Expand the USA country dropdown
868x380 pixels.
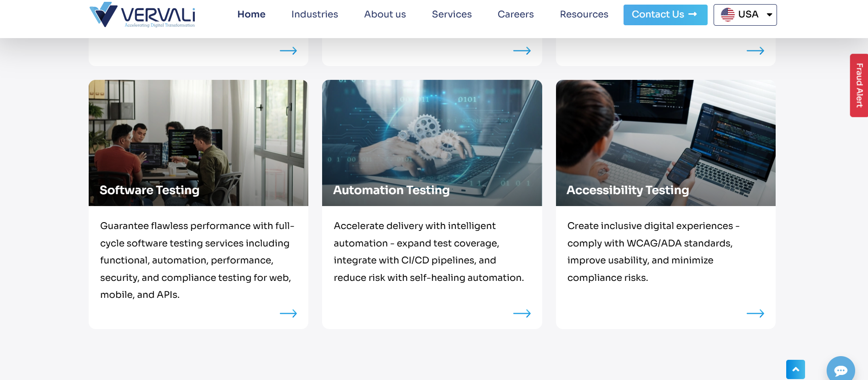coord(745,15)
